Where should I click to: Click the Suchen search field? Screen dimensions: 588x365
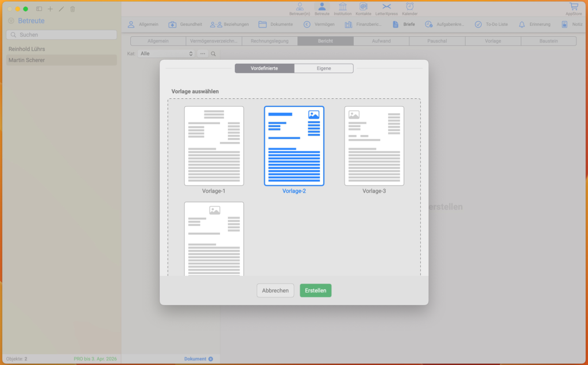(x=61, y=35)
